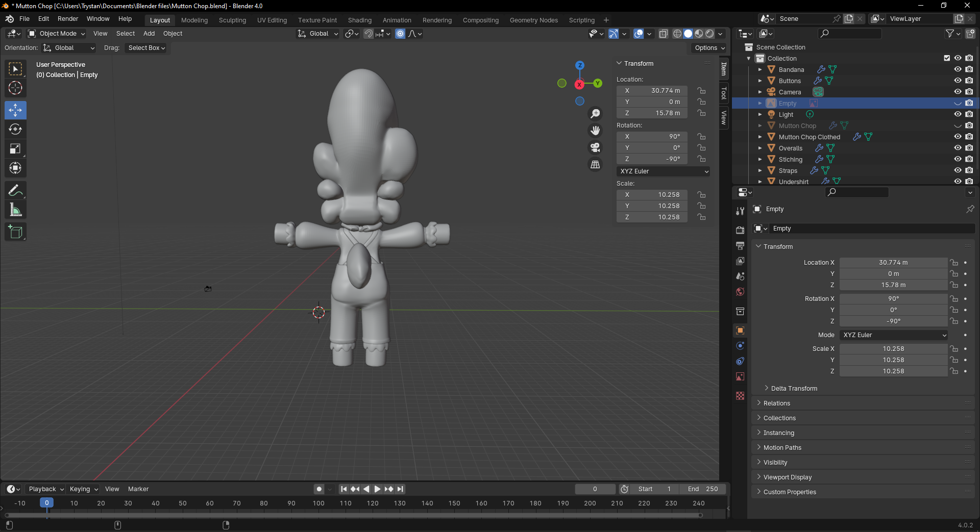Screen dimensions: 980x532
Task: Select the 3D Cursor tool
Action: (x=15, y=88)
